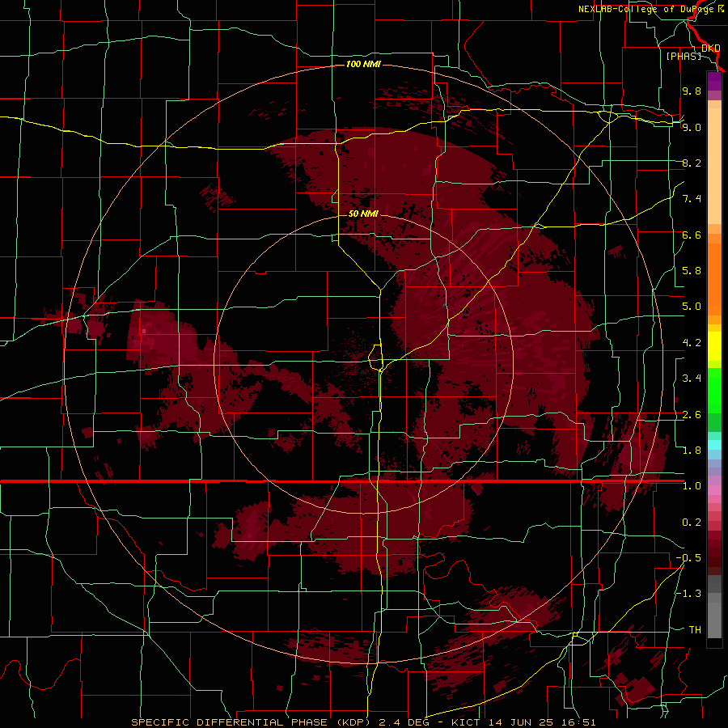Click the [PHAS] label above the color scale
Image resolution: width=728 pixels, height=728 pixels.
(684, 56)
